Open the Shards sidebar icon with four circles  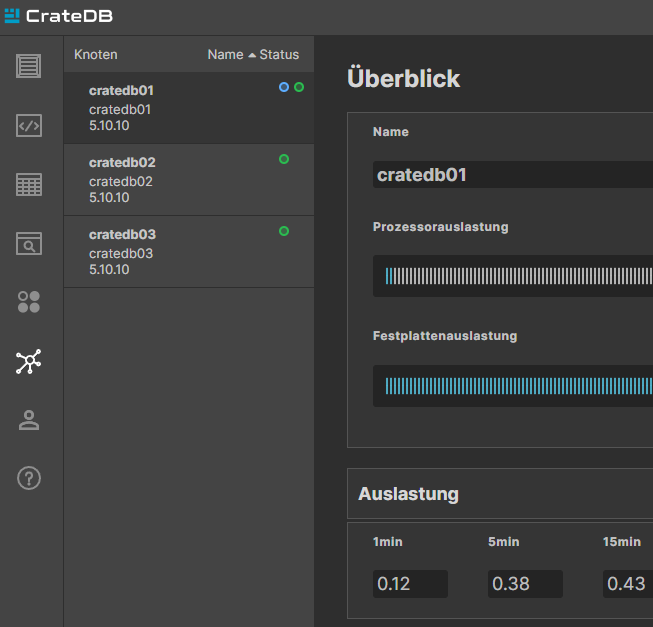(x=29, y=302)
